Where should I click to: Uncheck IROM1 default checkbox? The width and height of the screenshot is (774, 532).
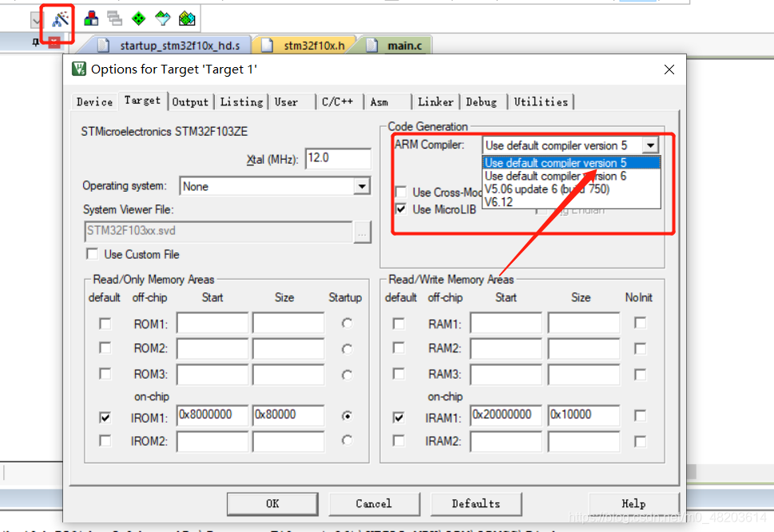point(105,418)
